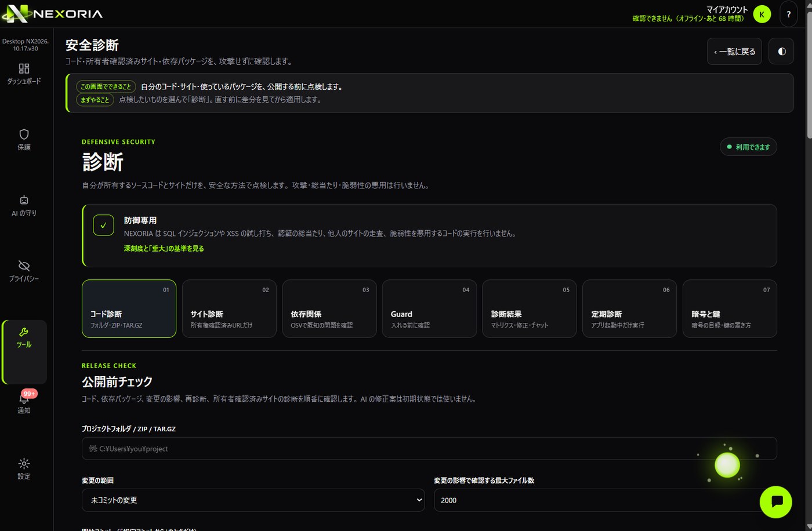The width and height of the screenshot is (812, 531).
Task: Click the 最大ファイル数 field showing 2000
Action: 606,500
